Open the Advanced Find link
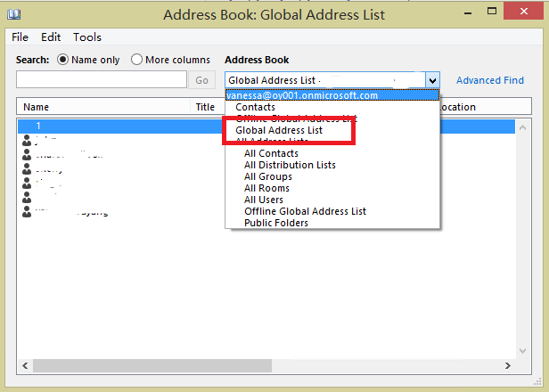Screen dimensions: 549x392 click(x=490, y=80)
